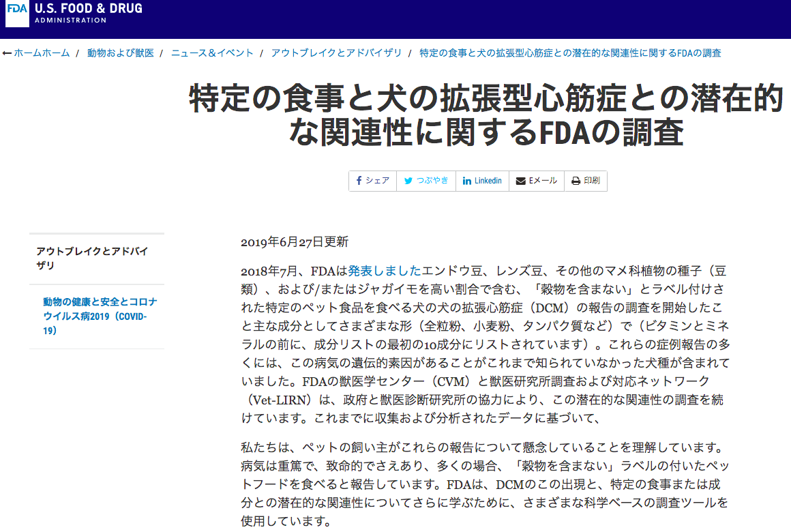Click the Twitter bird icon on つぶやき
Screen dimensions: 791x532
click(x=408, y=181)
